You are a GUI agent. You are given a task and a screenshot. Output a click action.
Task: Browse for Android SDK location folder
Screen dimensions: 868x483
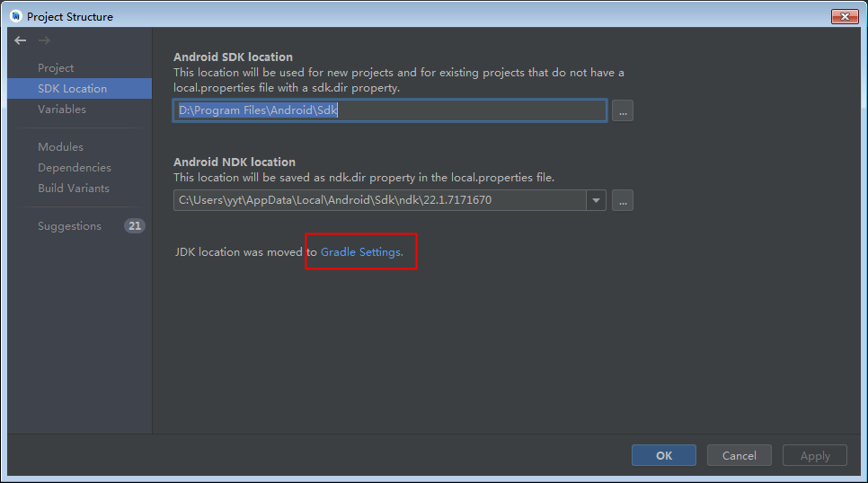[623, 110]
